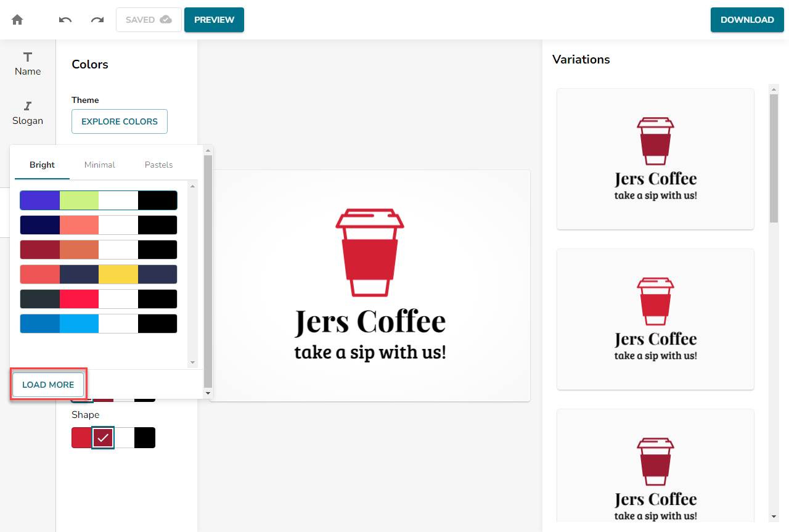789x532 pixels.
Task: Pick the checked dark crimson Shape swatch
Action: click(x=103, y=438)
